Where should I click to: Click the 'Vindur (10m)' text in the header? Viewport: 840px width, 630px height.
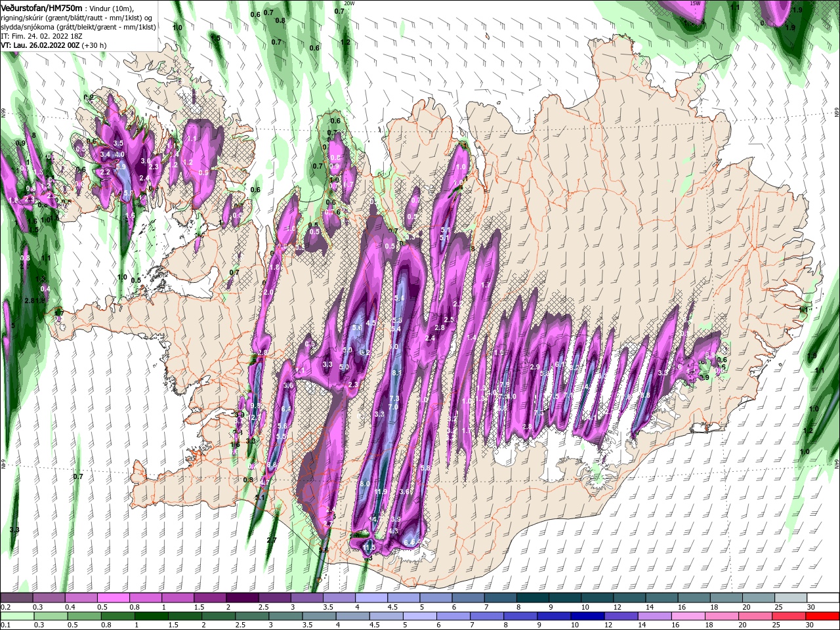click(110, 8)
